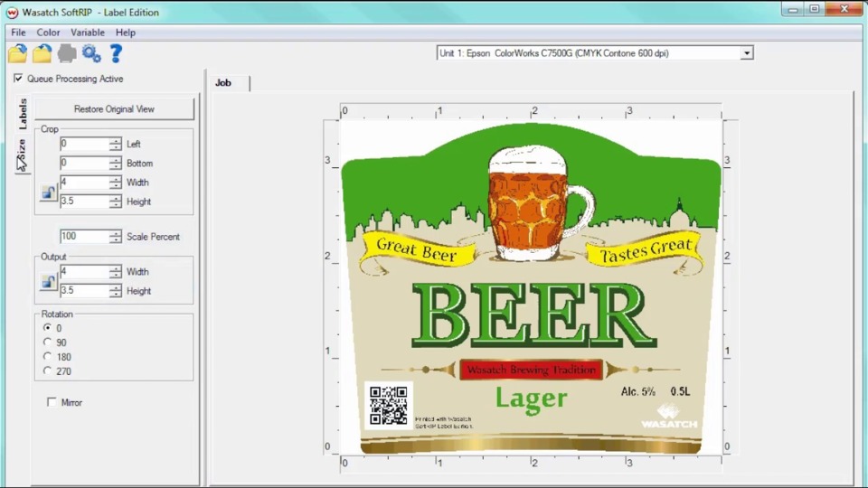Toggle the Crop aspect ratio lock icon

tap(49, 192)
